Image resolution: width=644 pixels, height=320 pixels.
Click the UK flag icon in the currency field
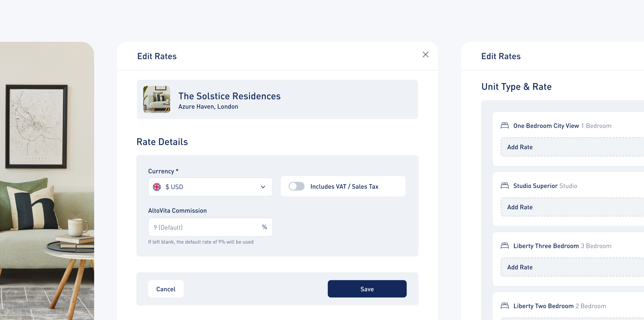pyautogui.click(x=157, y=187)
